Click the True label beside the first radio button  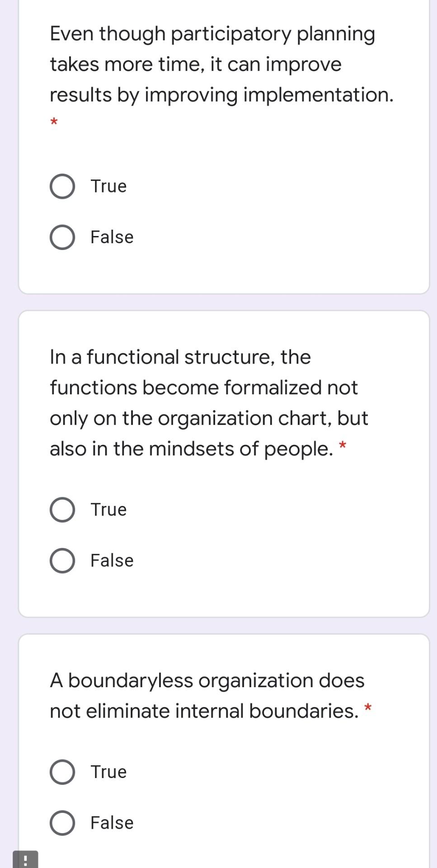108,186
